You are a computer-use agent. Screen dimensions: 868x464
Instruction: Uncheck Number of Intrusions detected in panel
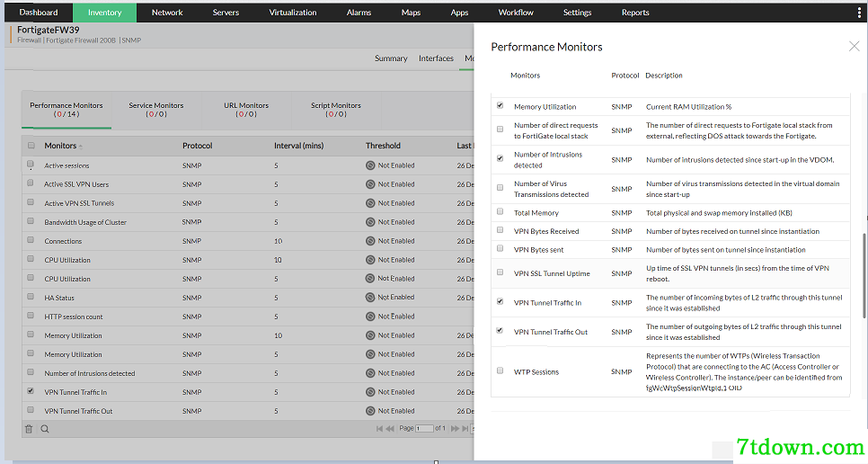pos(500,158)
